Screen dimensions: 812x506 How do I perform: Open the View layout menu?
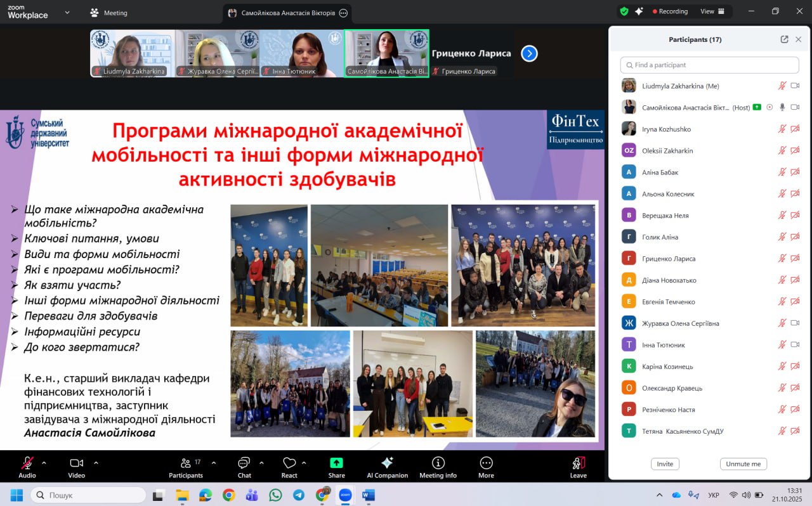point(712,11)
